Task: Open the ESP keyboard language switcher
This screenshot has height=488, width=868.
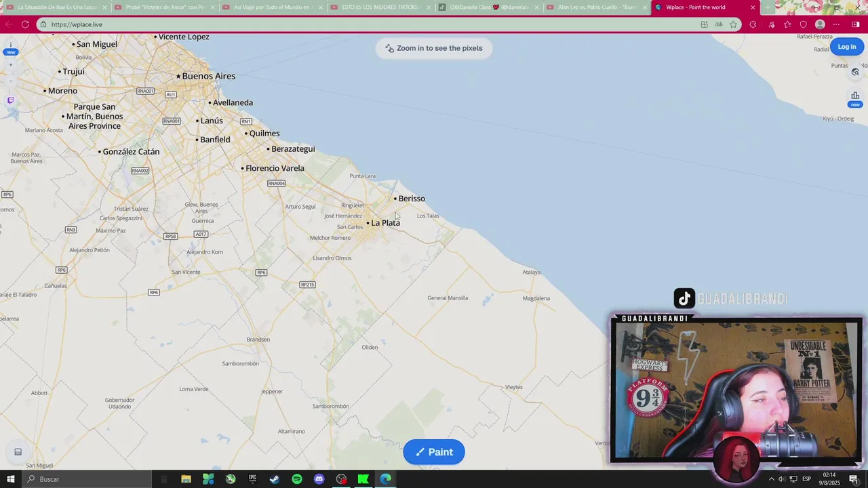Action: [807, 479]
